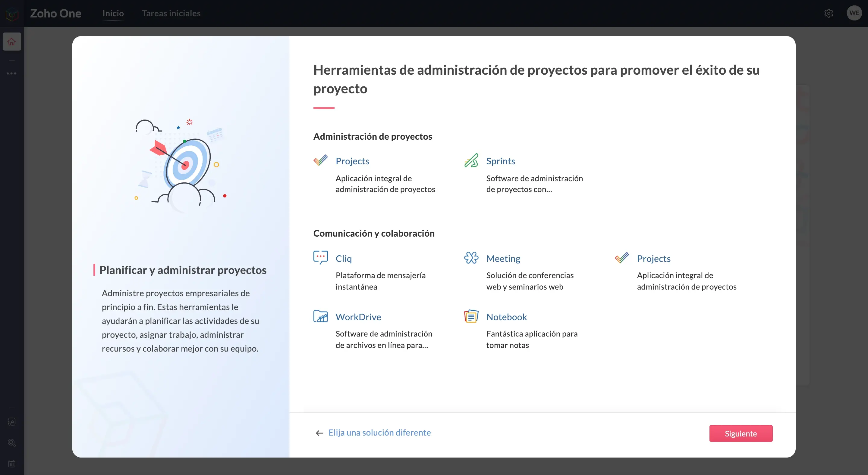Click the Meeting app icon

coord(471,258)
